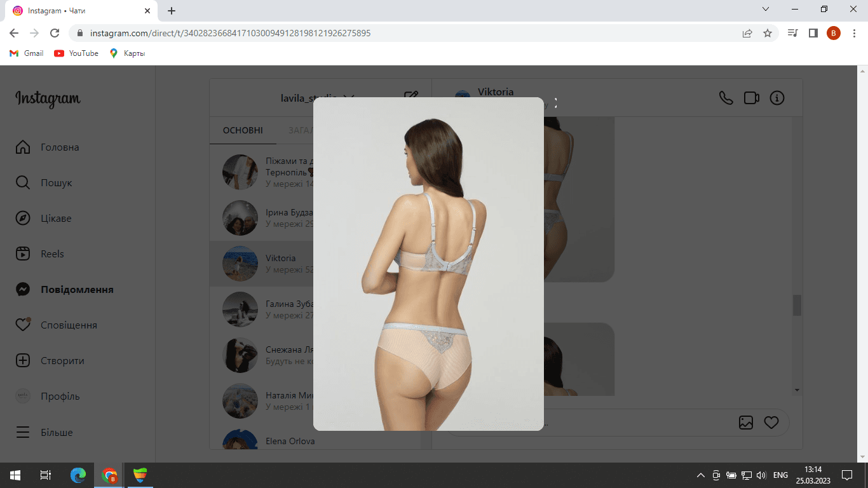Open Reels in the sidebar
The width and height of the screenshot is (868, 488).
(x=39, y=254)
